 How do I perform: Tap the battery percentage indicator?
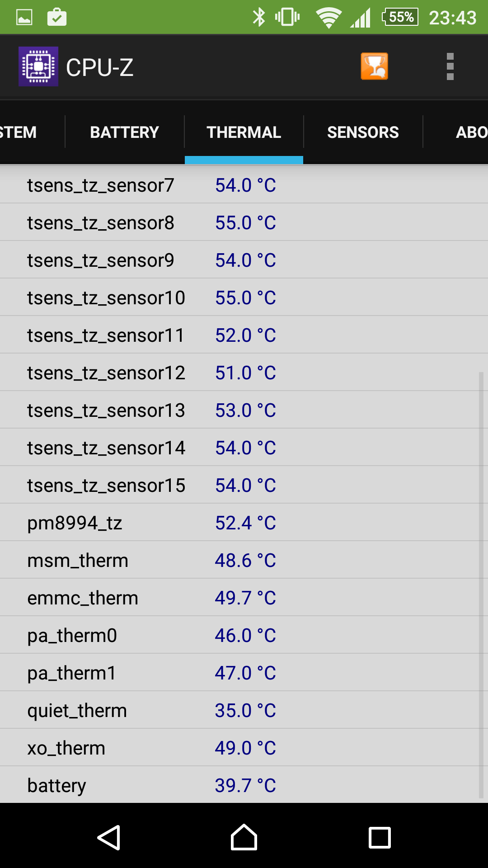click(400, 17)
